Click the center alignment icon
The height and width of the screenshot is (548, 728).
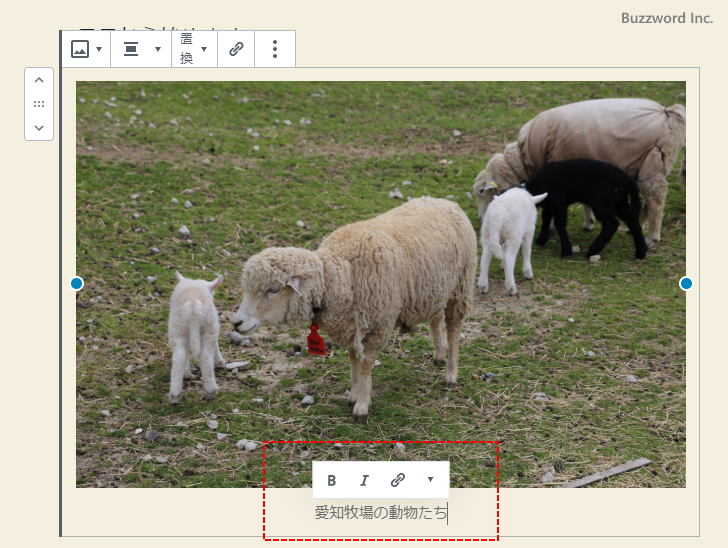(131, 49)
